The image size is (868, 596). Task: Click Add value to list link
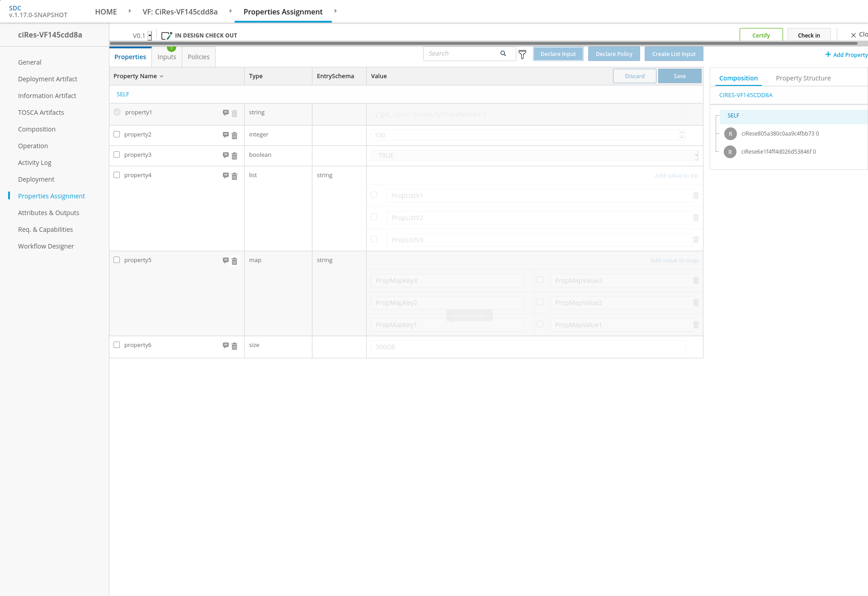676,175
